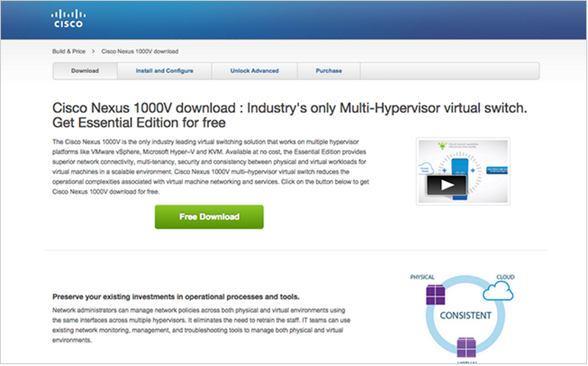Click the Cisco logo in the header
Image resolution: width=588 pixels, height=366 pixels.
pyautogui.click(x=68, y=19)
